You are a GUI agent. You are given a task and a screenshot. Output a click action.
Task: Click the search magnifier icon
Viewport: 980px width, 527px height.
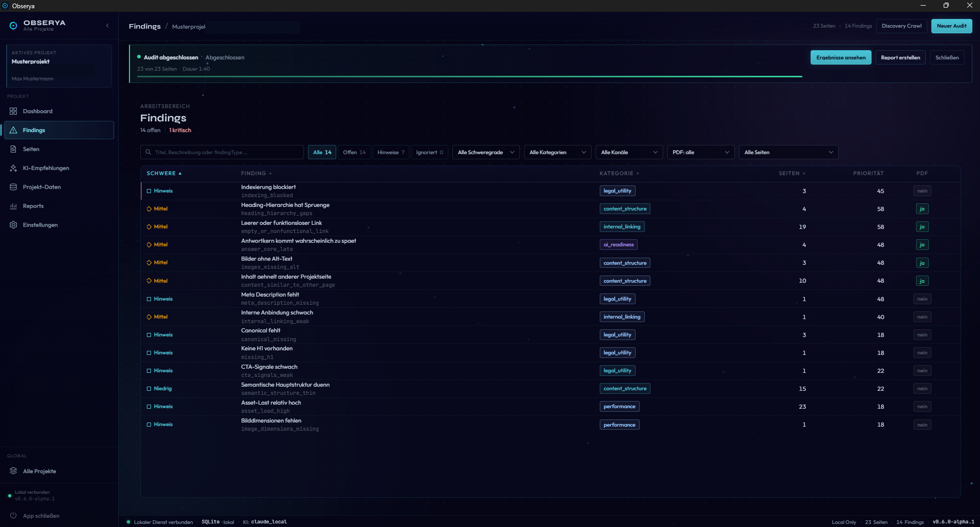click(148, 152)
